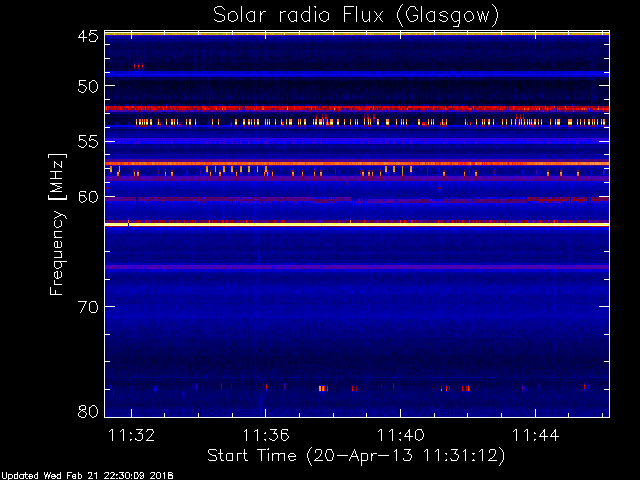Viewport: 640px width, 480px height.
Task: Click the title 'Solar radio Flux (Glasgow)'
Action: point(356,16)
